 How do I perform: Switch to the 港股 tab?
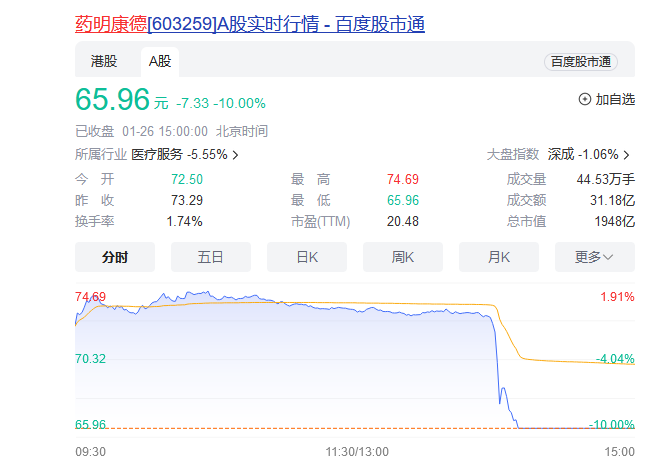[104, 62]
